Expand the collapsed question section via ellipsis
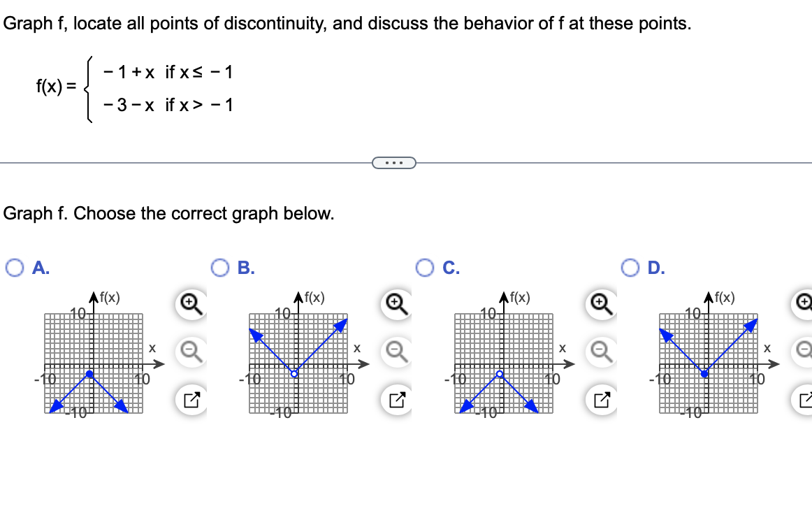 395,162
